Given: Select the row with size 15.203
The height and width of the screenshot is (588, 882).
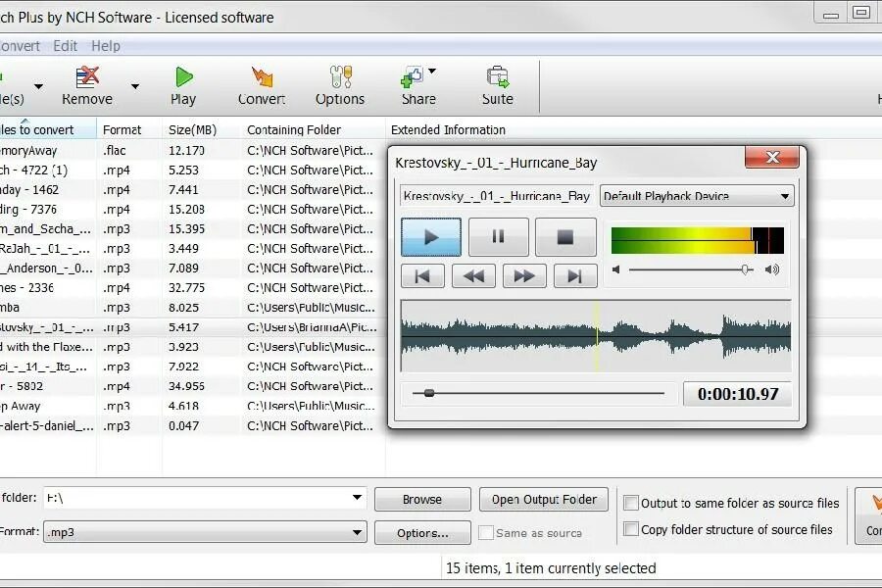Looking at the screenshot, I should coord(192,210).
